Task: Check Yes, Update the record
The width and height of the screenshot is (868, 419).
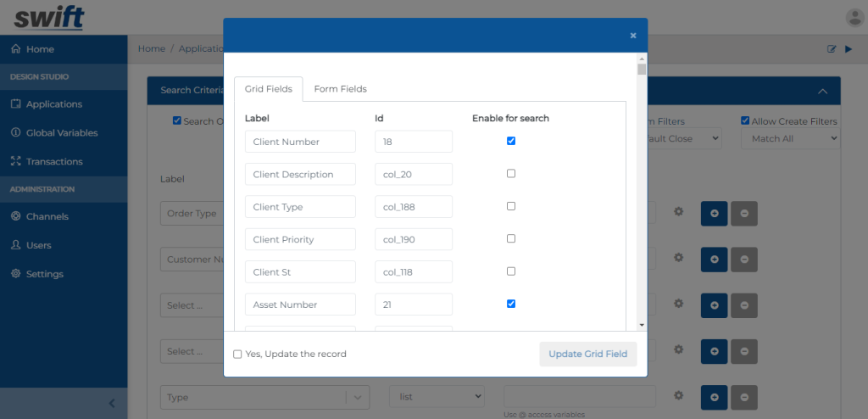Action: (x=238, y=354)
